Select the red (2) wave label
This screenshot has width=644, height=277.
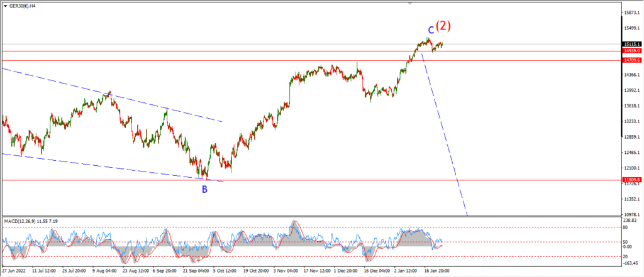click(445, 26)
